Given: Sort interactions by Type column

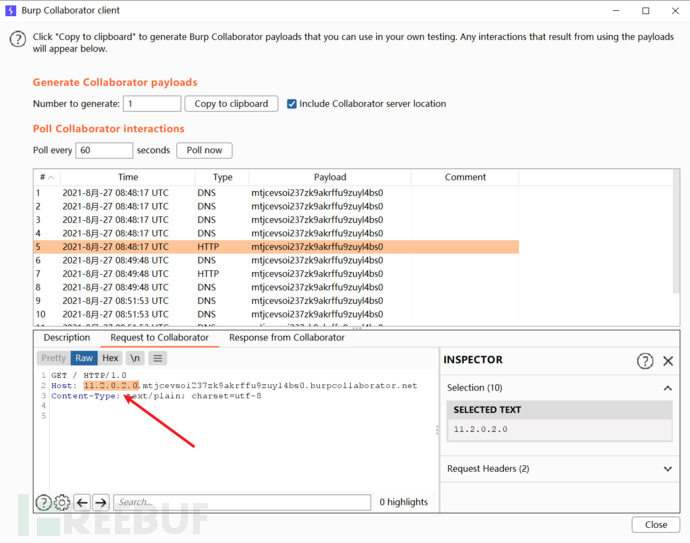Looking at the screenshot, I should coord(222,177).
